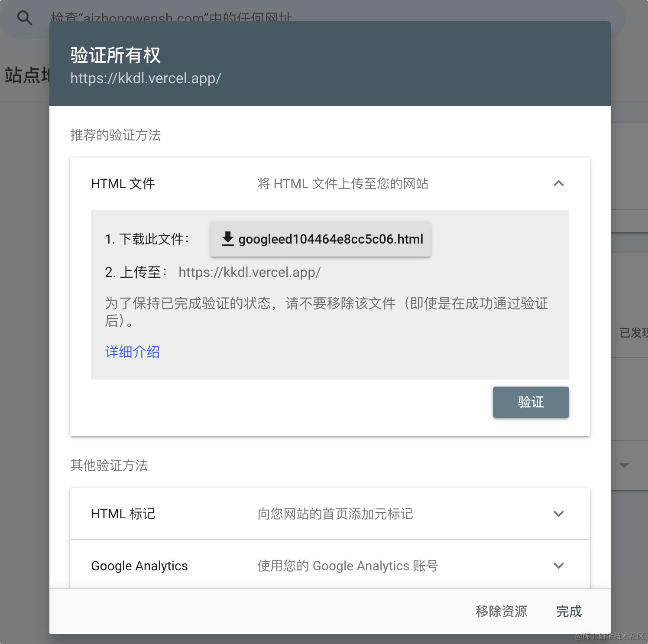Click the 验证 button
648x644 pixels.
coord(531,402)
